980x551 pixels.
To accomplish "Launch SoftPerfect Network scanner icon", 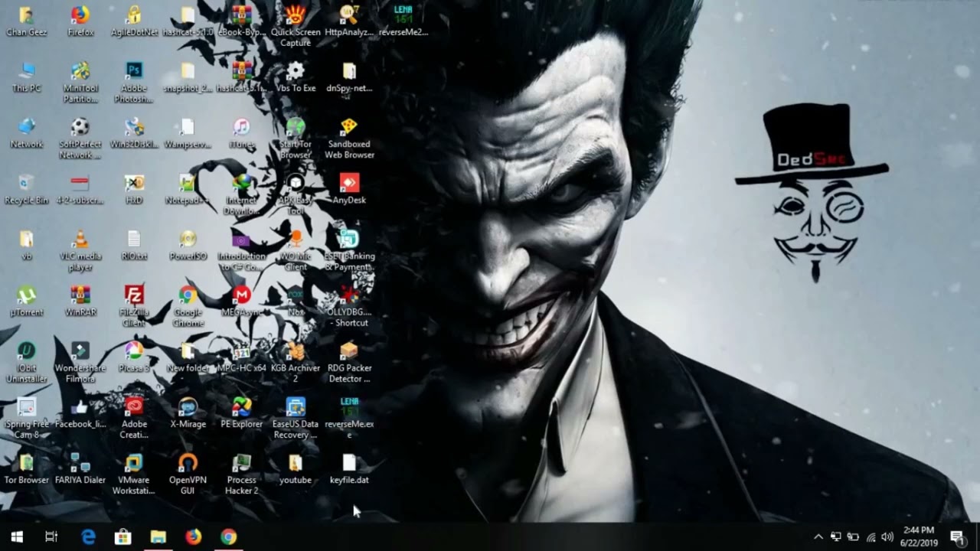I will pos(80,139).
